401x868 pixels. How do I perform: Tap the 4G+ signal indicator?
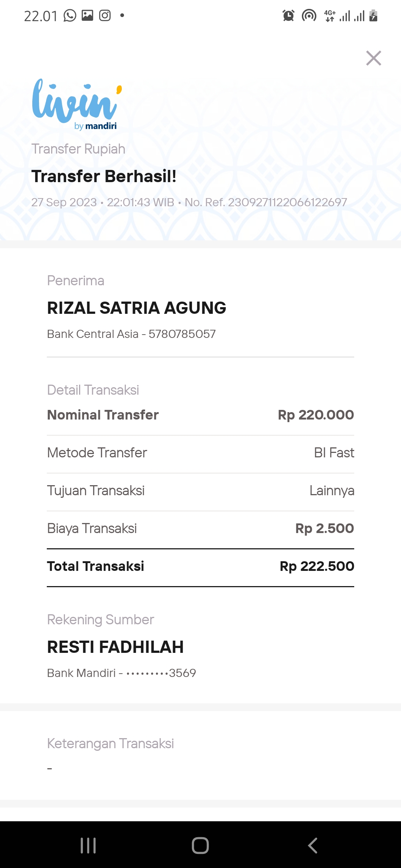[x=330, y=16]
